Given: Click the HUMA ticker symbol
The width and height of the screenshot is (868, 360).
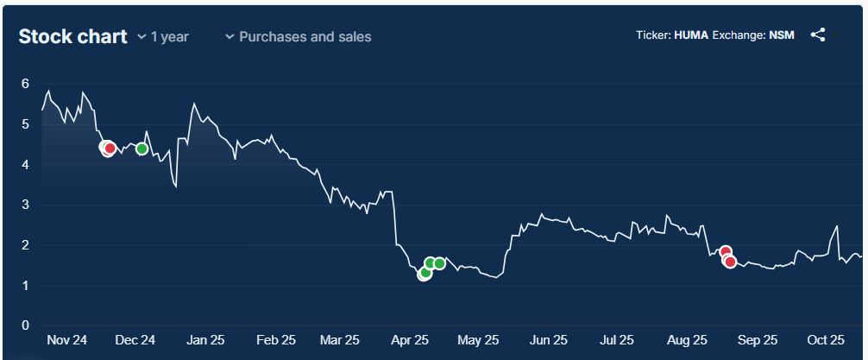Looking at the screenshot, I should click(x=691, y=36).
